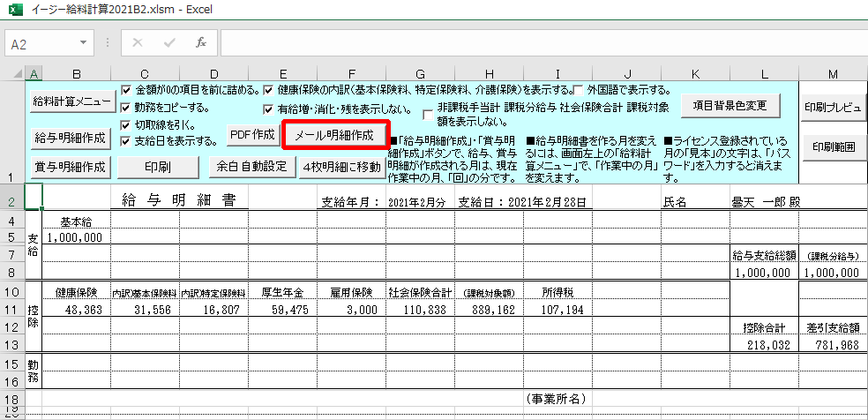This screenshot has height=420, width=868.
Task: Uncheck the 支給日を表示する checkbox
Action: (126, 140)
